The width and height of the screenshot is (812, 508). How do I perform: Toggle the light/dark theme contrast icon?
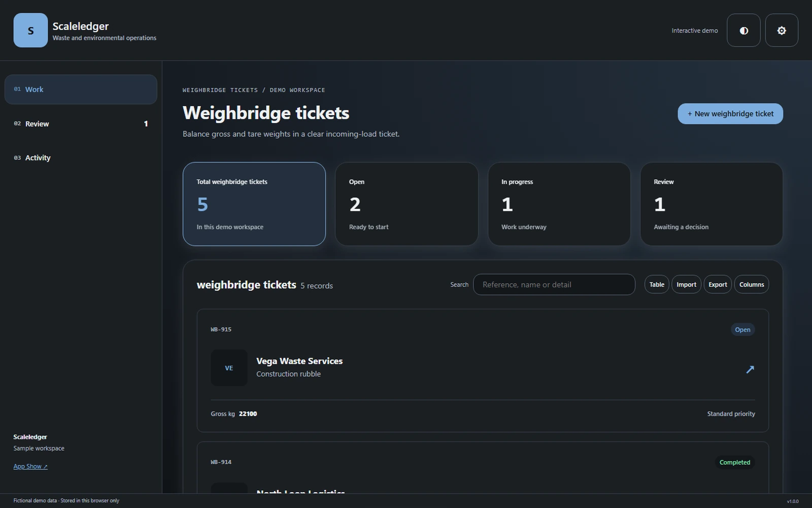click(743, 30)
